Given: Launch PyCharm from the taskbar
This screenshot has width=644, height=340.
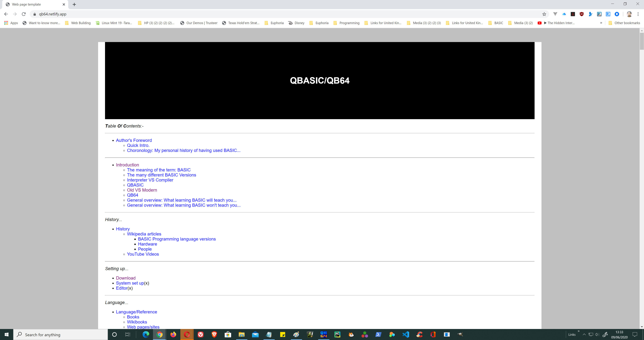Looking at the screenshot, I should click(337, 334).
